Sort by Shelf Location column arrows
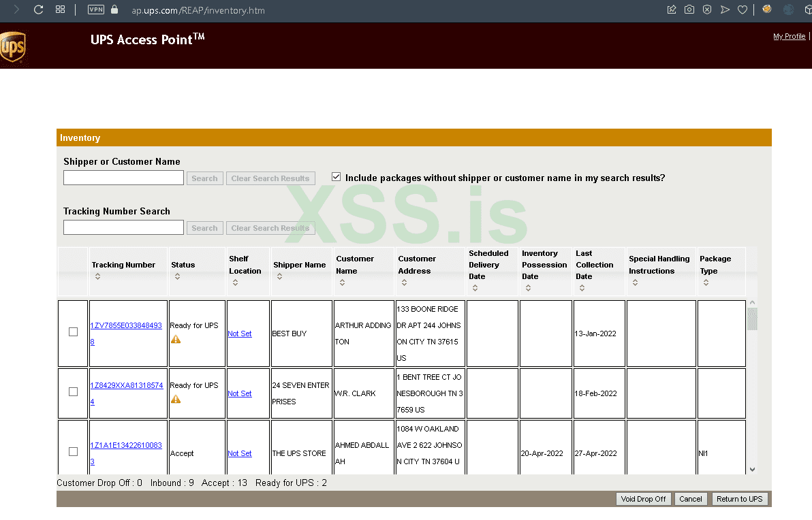Screen dimensions: 812x520 tap(236, 282)
